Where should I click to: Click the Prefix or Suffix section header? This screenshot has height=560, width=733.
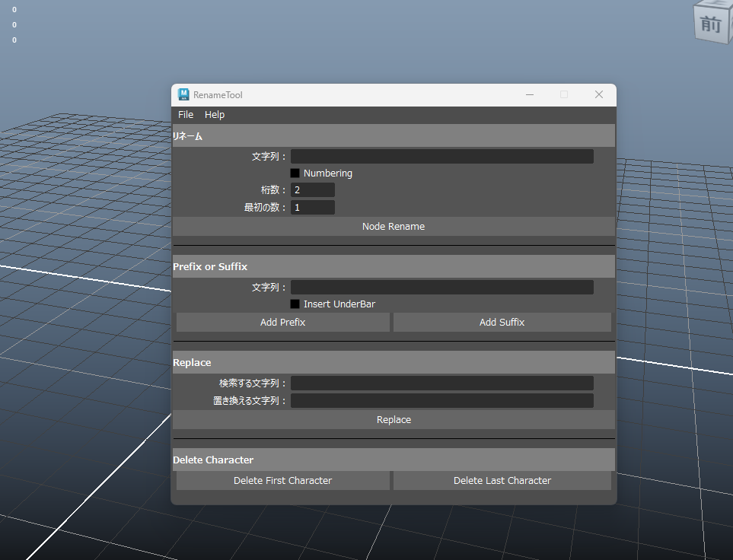pyautogui.click(x=394, y=266)
